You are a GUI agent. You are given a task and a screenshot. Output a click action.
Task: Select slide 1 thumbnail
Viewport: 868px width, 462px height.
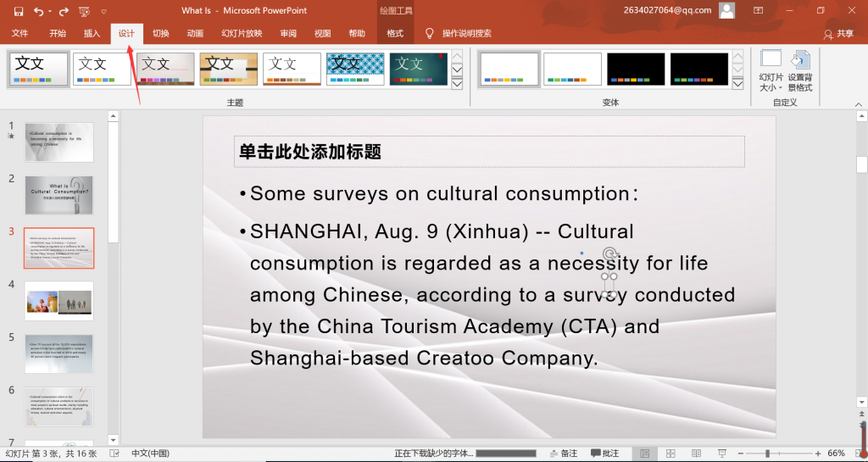pyautogui.click(x=59, y=142)
